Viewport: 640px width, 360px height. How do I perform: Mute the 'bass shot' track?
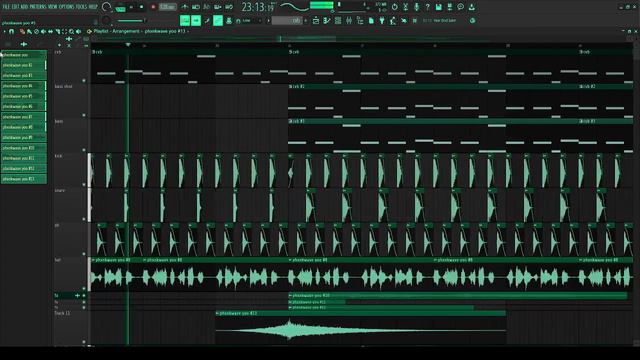pyautogui.click(x=84, y=115)
